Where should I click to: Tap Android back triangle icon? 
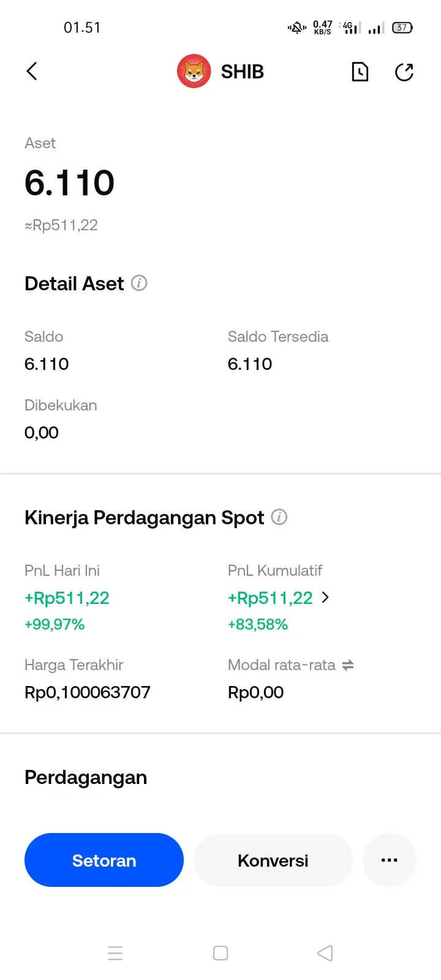325,953
